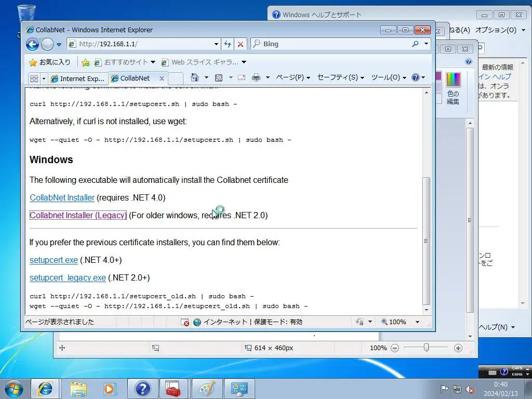
Task: Click the volume muted tray icon
Action: tap(470, 389)
